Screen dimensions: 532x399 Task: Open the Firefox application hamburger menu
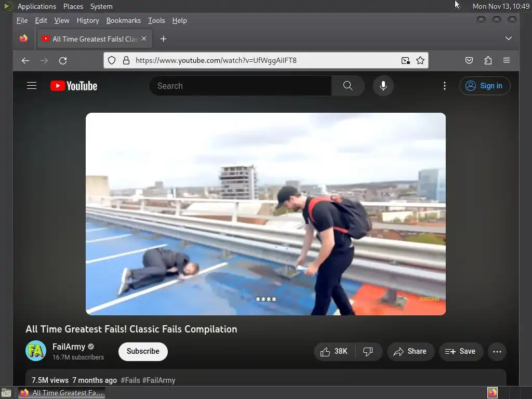click(x=507, y=60)
